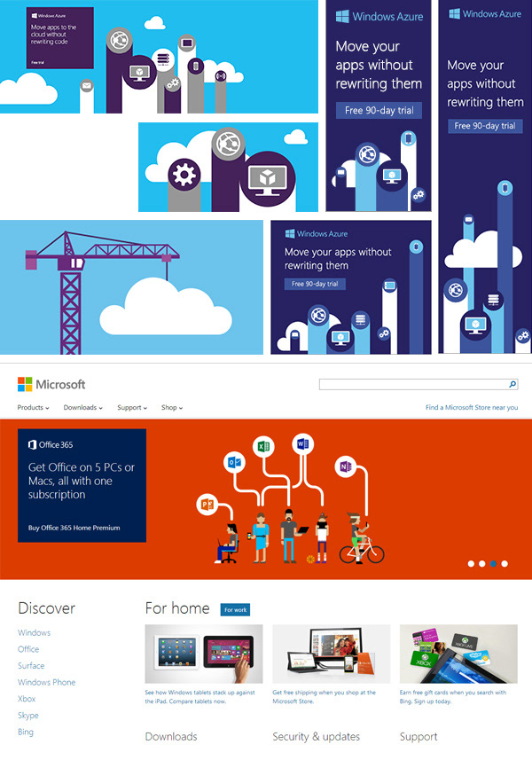Expand the Products dropdown menu
This screenshot has height=760, width=532.
point(34,408)
